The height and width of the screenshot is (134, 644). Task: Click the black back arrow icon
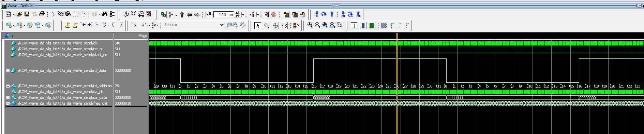point(190,15)
